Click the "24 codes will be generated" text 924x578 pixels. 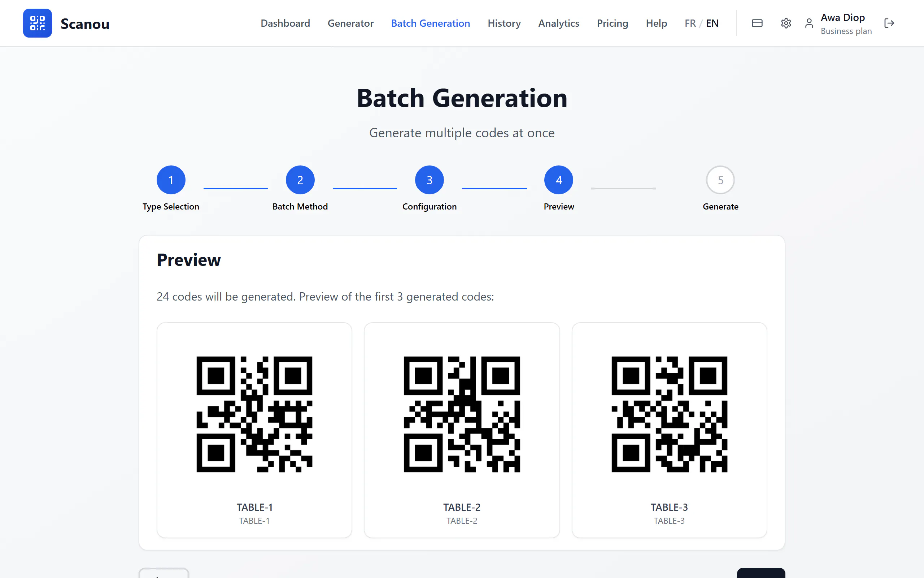pos(226,297)
